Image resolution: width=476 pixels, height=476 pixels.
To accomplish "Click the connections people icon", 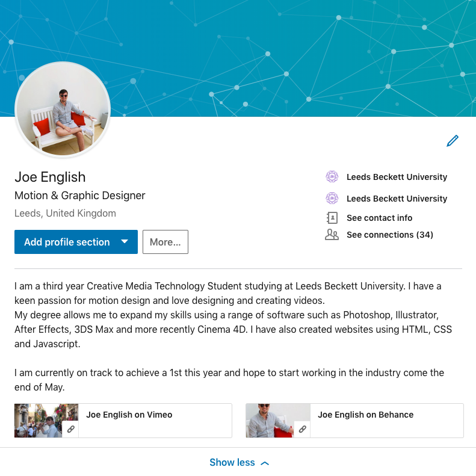I will click(332, 235).
